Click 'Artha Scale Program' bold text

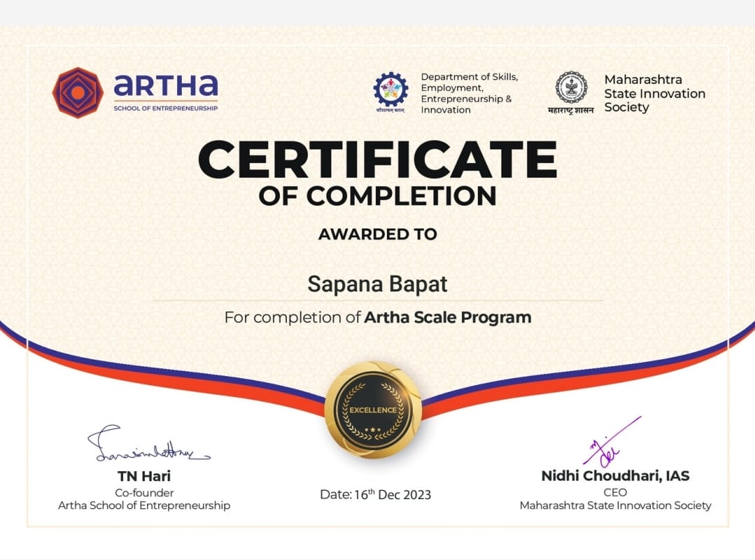[x=448, y=317]
